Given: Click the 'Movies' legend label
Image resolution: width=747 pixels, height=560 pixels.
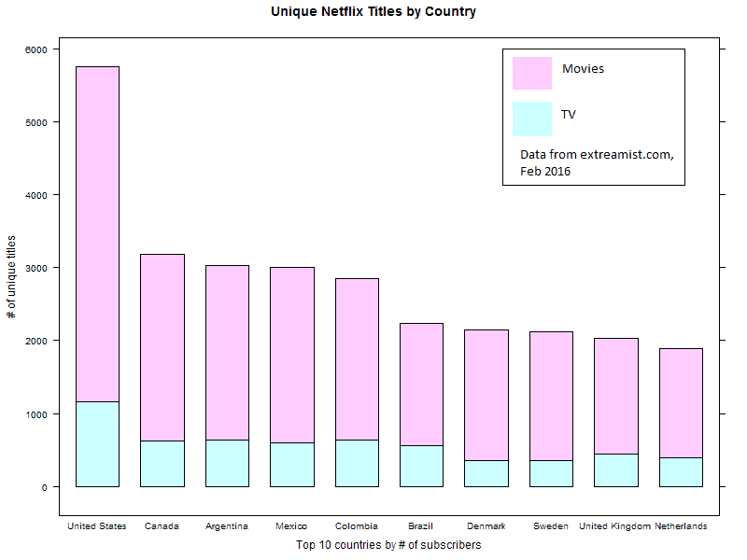Looking at the screenshot, I should [583, 68].
